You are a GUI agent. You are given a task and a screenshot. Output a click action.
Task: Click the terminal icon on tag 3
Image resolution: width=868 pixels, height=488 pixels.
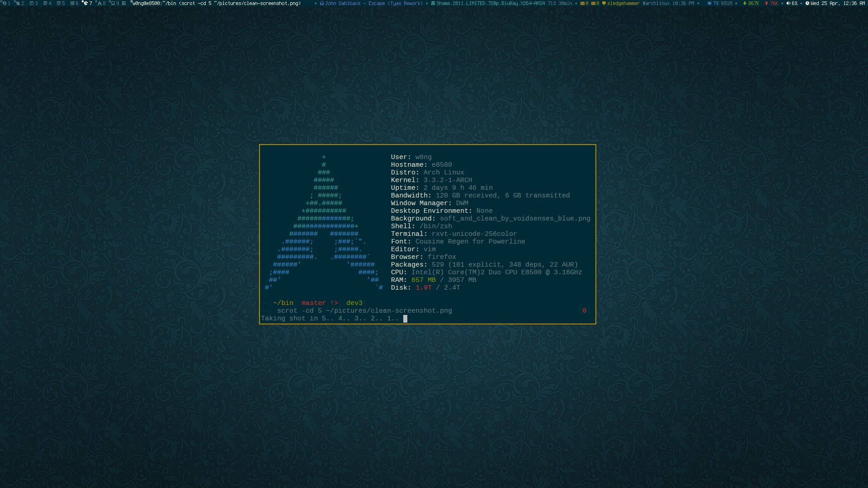tap(32, 4)
